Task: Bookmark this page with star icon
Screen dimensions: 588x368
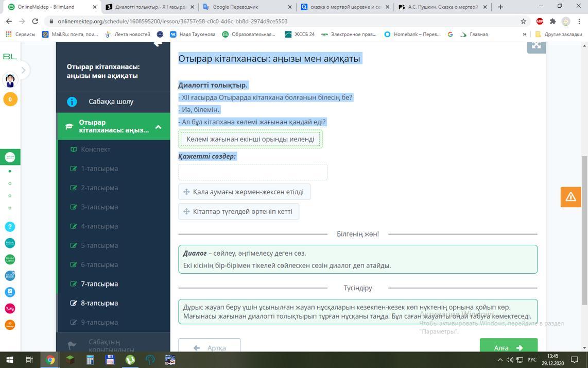Action: (523, 22)
